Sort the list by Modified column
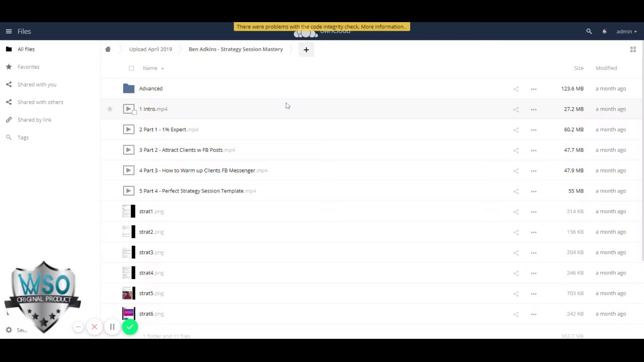Viewport: 644px width, 362px height. [x=606, y=68]
